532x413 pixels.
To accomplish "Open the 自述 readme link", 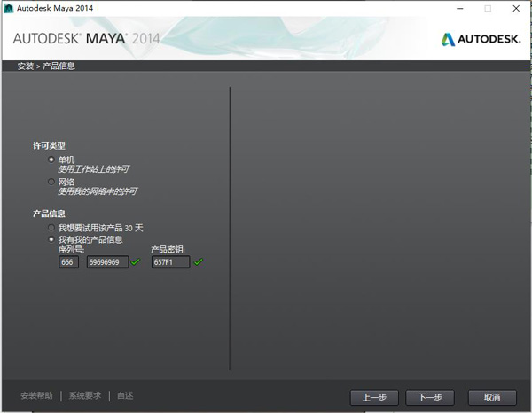I will point(125,395).
